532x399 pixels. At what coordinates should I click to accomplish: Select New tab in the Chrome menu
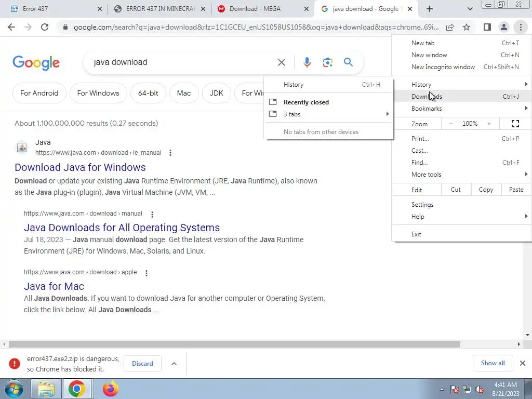click(x=462, y=43)
